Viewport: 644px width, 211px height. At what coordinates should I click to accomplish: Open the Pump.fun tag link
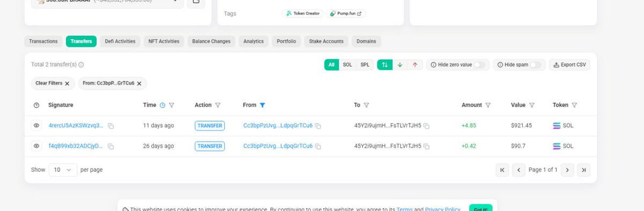[346, 13]
